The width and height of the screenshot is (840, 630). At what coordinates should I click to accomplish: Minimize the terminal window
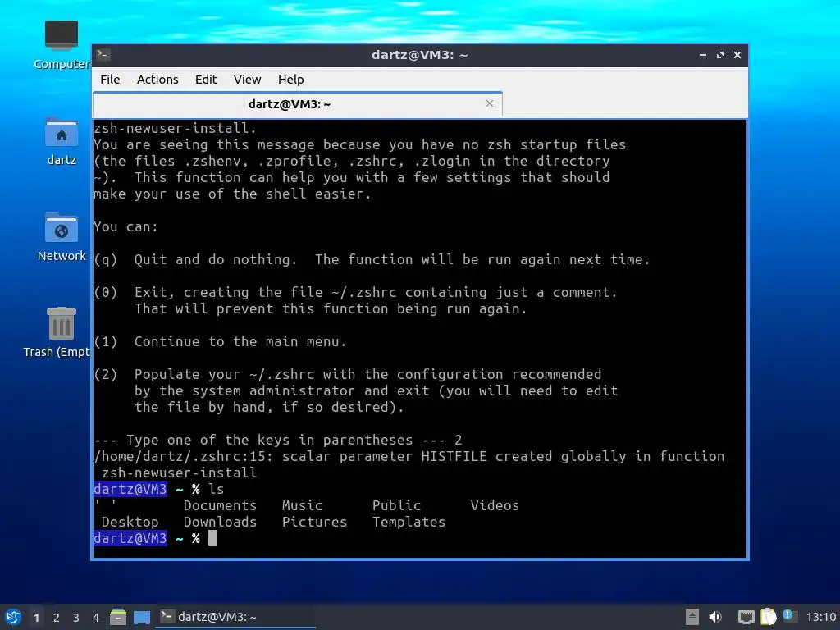click(703, 55)
